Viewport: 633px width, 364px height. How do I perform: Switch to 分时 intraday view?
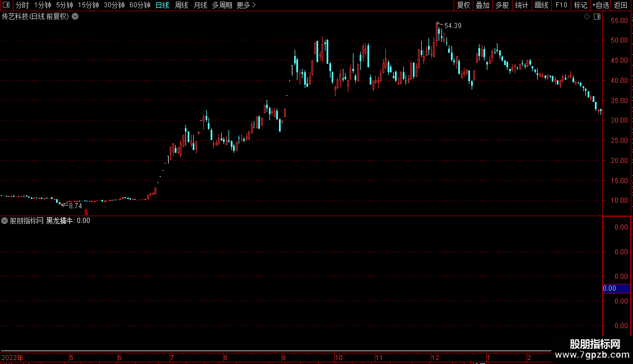[22, 5]
